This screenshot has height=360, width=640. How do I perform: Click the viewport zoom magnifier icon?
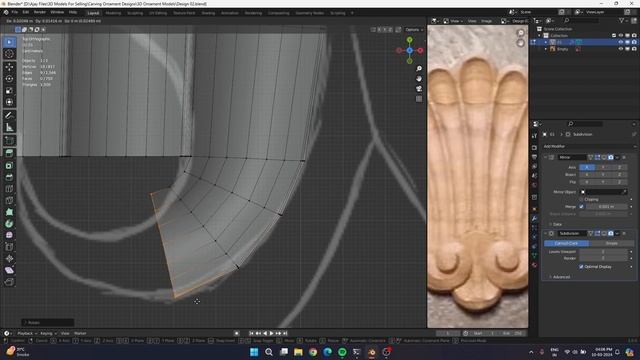coord(419,69)
